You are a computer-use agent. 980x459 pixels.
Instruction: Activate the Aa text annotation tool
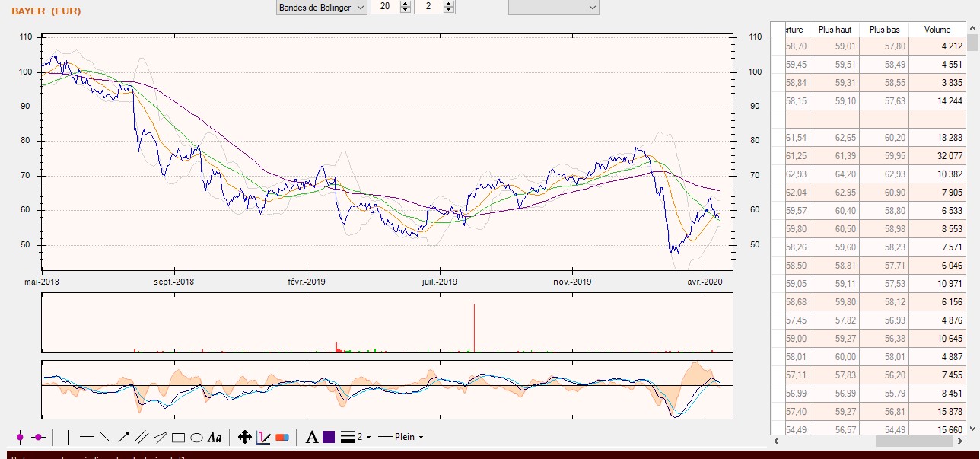click(x=215, y=437)
